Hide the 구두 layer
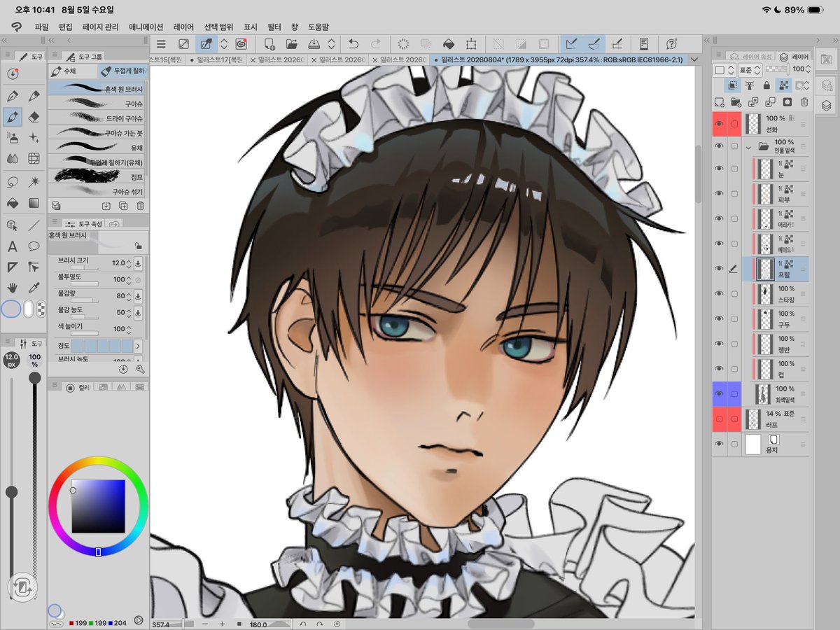The height and width of the screenshot is (630, 840). [719, 318]
